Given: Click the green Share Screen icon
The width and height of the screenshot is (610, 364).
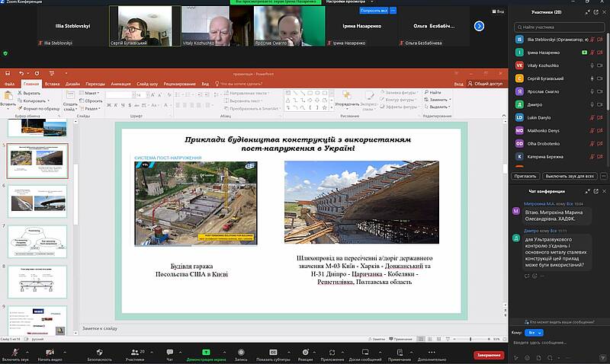Looking at the screenshot, I should coord(206,352).
